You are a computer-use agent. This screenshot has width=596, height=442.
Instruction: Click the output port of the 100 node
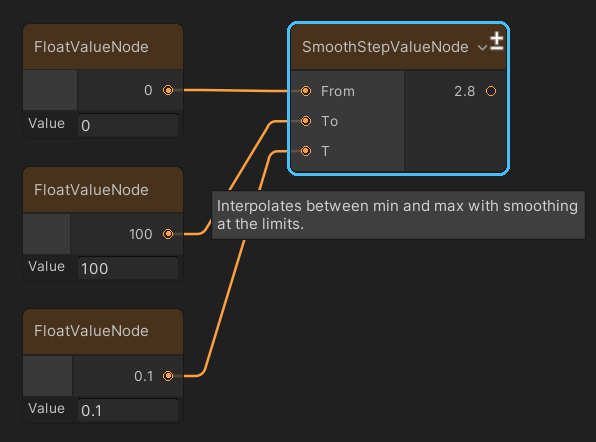[x=168, y=234]
